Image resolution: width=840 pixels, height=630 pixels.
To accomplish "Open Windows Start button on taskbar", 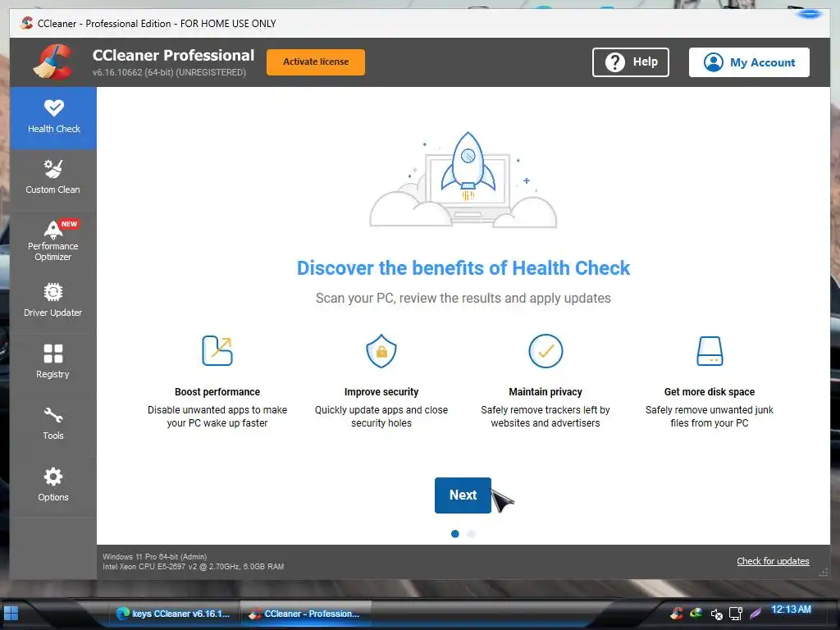I will 11,613.
